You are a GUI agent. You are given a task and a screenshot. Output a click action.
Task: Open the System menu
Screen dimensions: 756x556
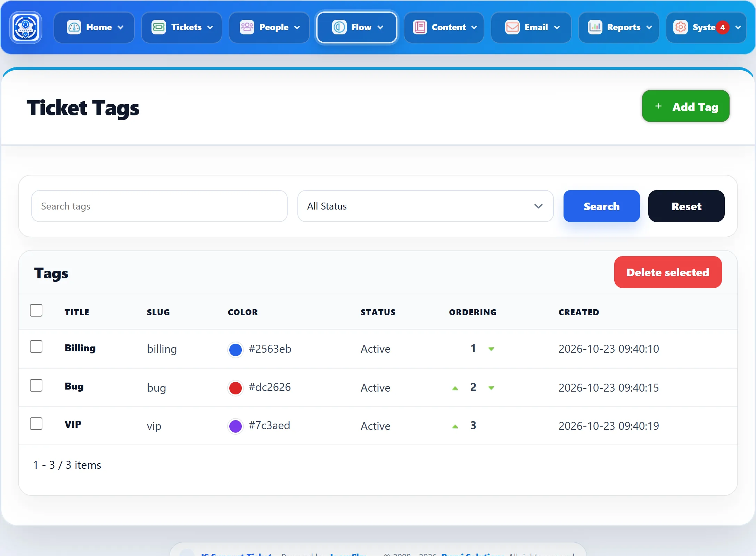click(706, 27)
